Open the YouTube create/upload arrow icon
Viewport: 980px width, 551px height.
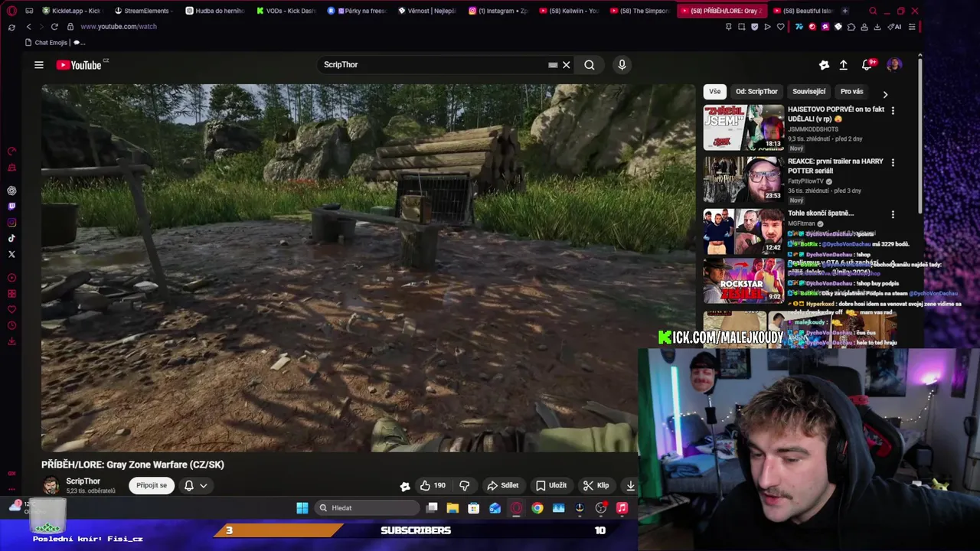[843, 65]
